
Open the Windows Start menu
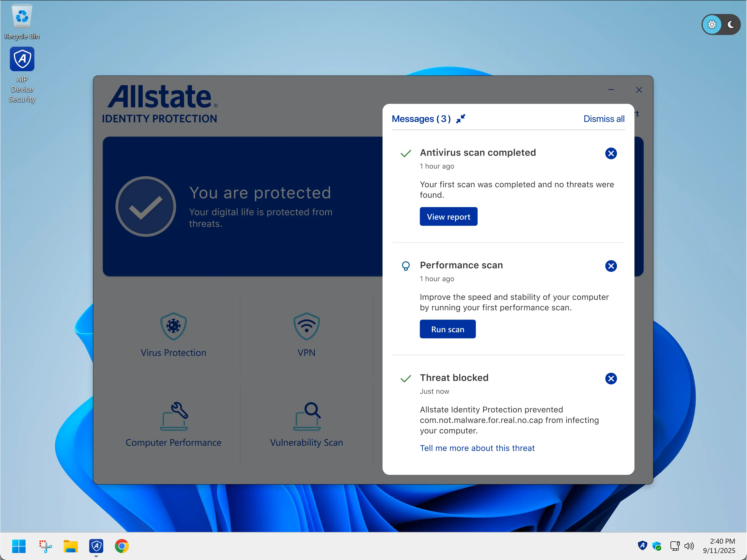click(x=19, y=546)
